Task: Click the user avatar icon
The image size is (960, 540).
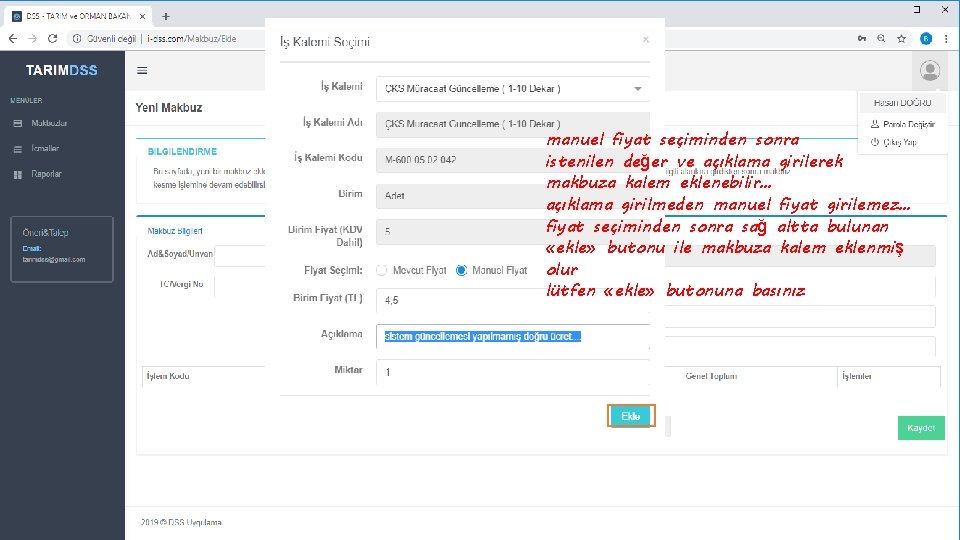Action: coord(929,70)
